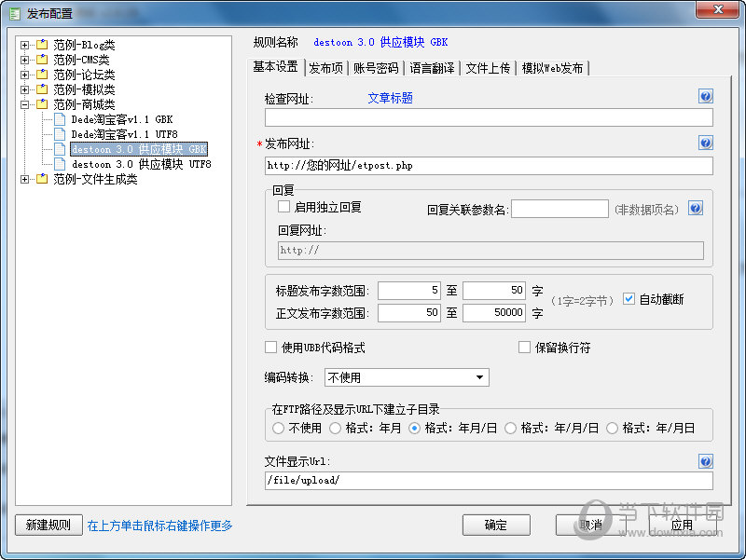746x560 pixels.
Task: Click folder icon of 范例-文件生成类
Action: point(42,179)
